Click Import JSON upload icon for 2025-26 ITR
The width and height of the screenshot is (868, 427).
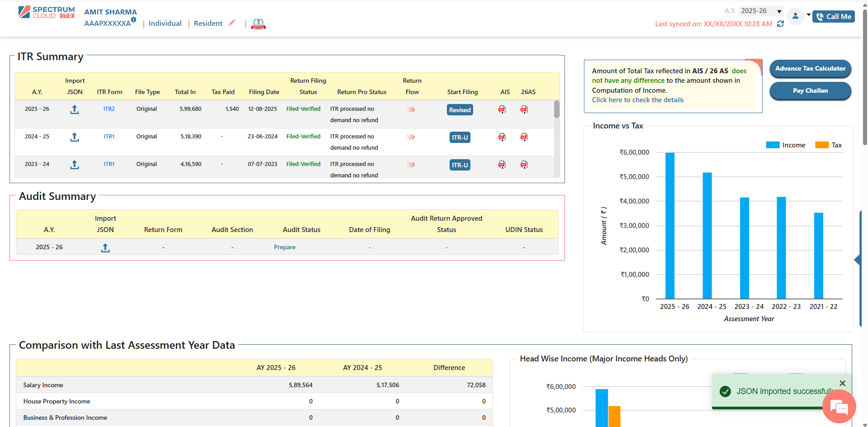tap(75, 109)
